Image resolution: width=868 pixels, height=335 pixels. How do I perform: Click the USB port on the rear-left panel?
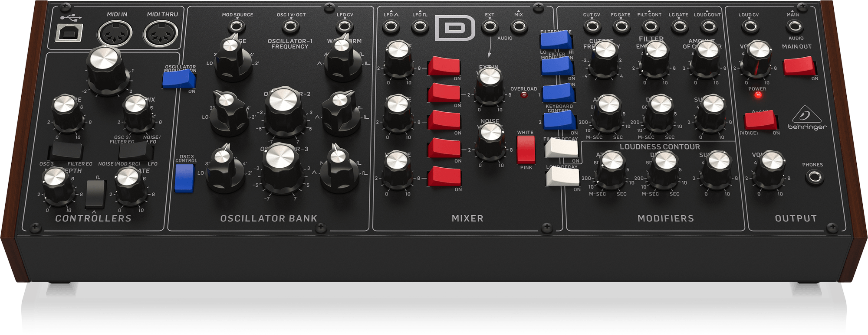69,33
